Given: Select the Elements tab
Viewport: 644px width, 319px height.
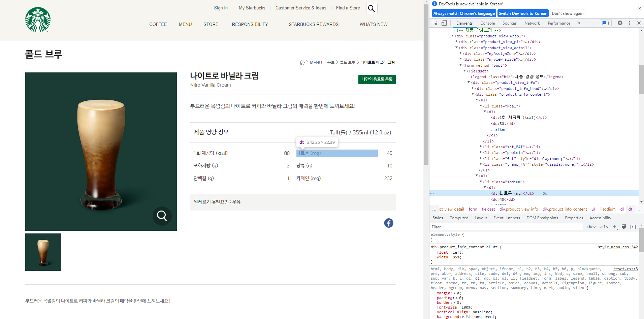Looking at the screenshot, I should click(x=464, y=23).
